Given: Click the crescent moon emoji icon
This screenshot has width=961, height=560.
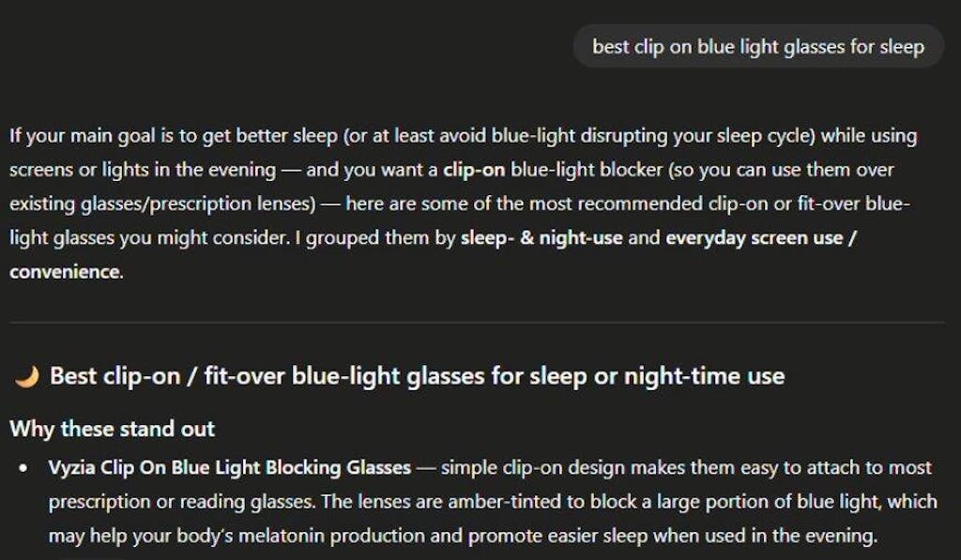Looking at the screenshot, I should point(27,377).
